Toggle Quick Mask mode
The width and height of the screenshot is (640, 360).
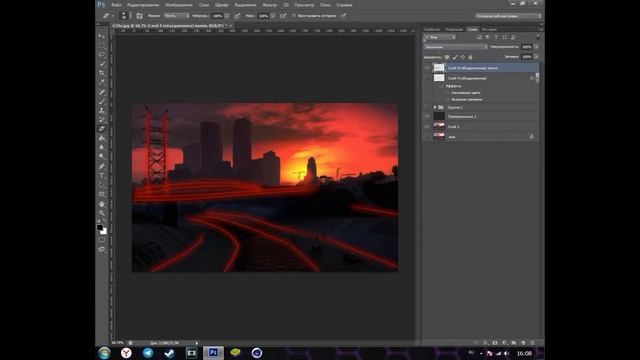coord(102,240)
